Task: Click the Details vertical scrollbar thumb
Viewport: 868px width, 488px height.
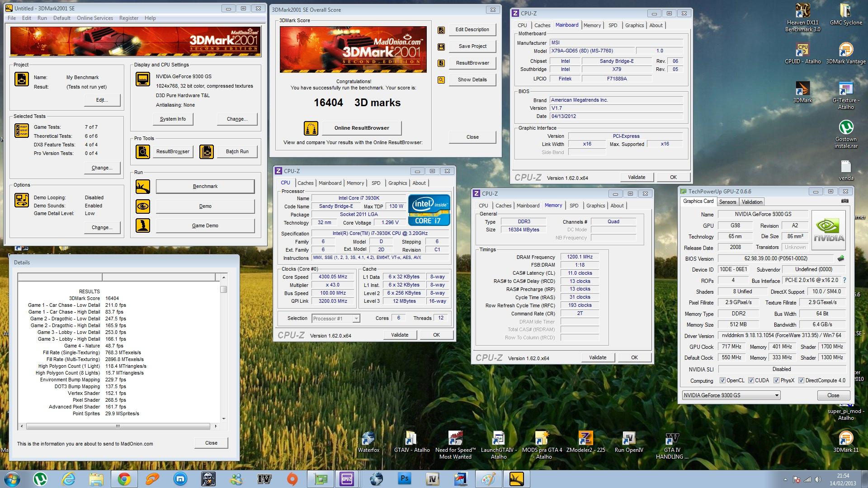Action: [x=223, y=289]
